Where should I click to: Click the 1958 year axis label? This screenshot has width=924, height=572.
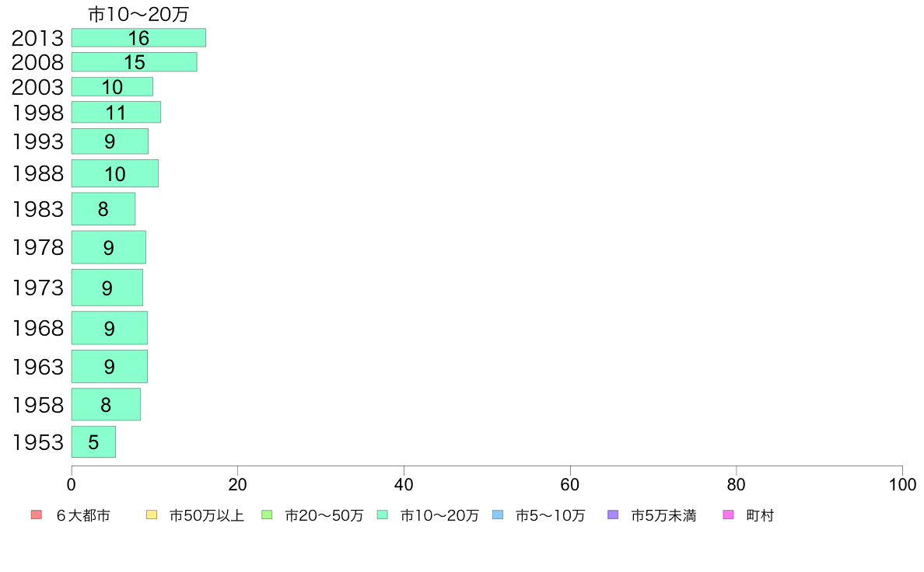[37, 405]
